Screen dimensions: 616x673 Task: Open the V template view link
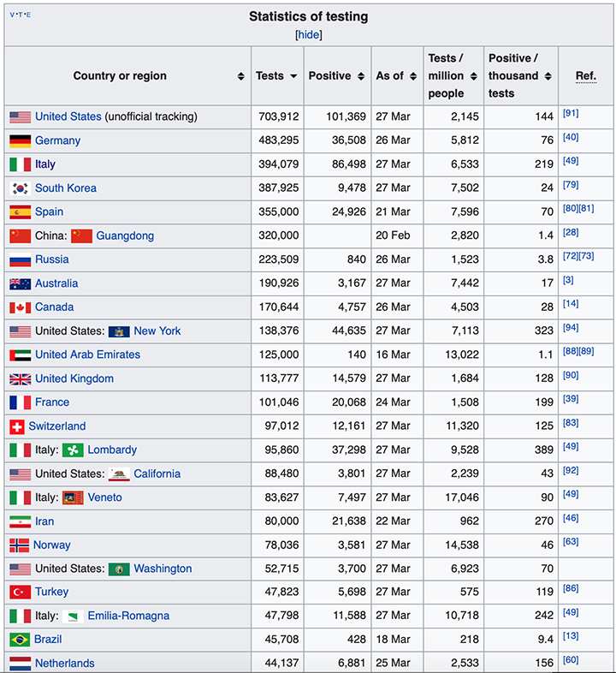12,15
